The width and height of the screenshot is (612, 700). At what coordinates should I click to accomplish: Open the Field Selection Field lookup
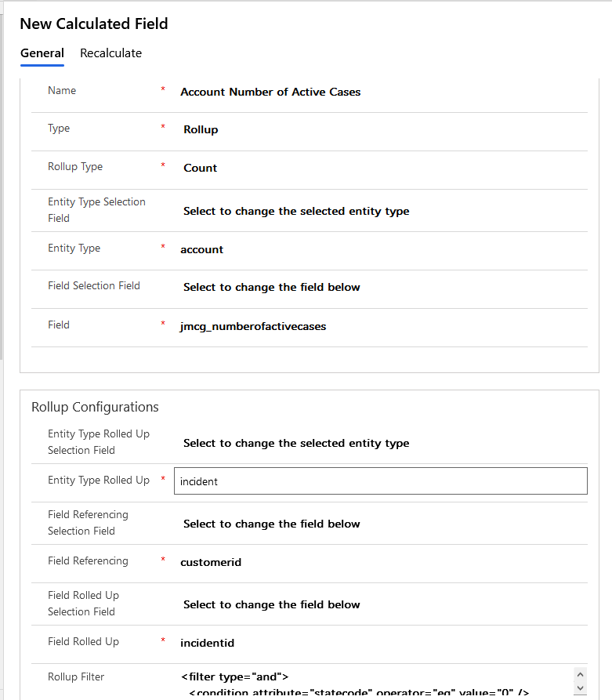pyautogui.click(x=271, y=287)
